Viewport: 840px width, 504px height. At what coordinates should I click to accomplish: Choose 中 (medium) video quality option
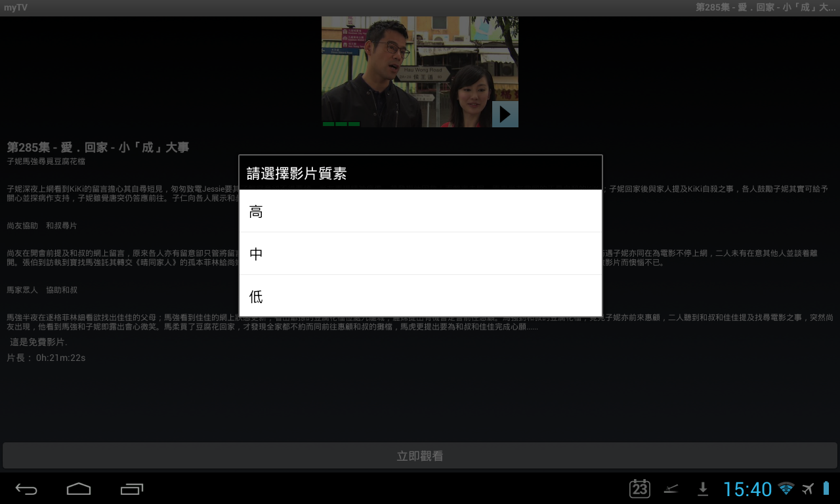tap(420, 253)
